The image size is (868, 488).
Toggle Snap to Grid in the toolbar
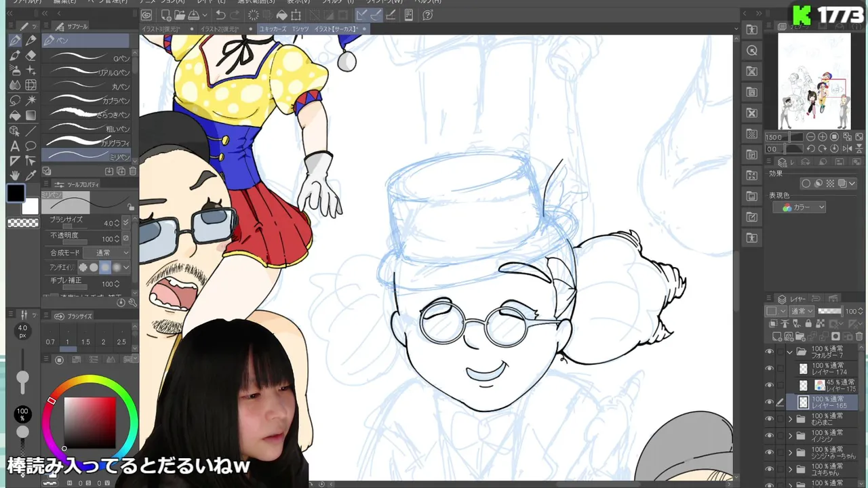390,15
